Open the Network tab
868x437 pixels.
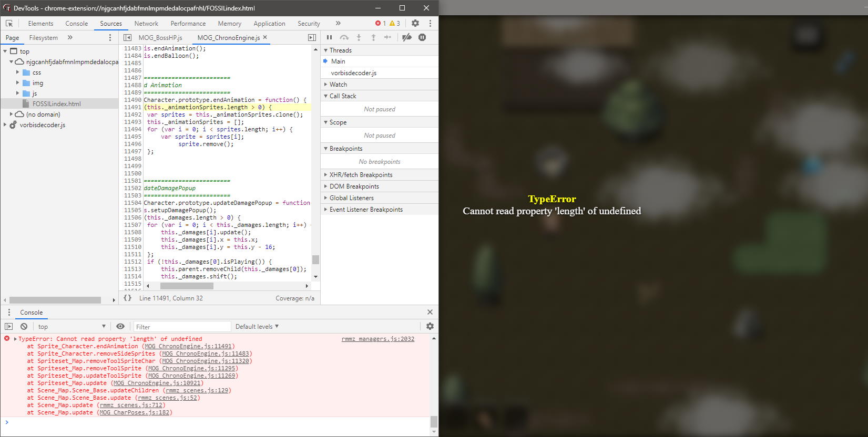146,24
